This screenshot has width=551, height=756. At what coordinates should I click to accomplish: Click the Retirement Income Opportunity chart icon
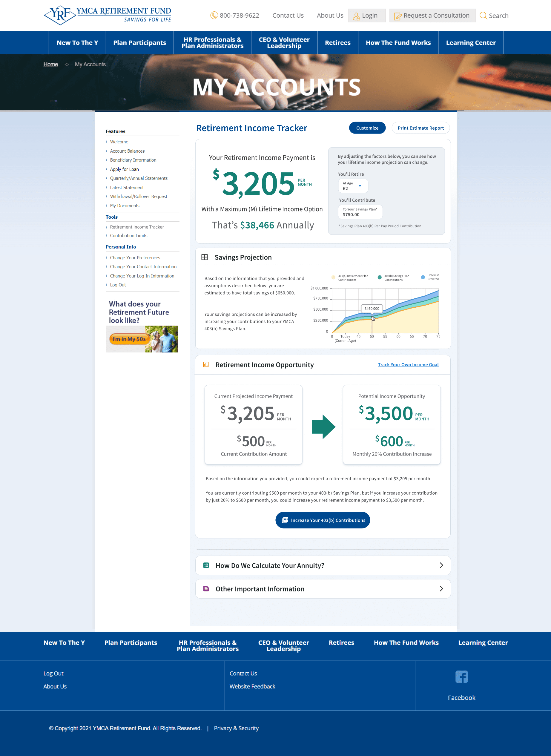point(206,364)
